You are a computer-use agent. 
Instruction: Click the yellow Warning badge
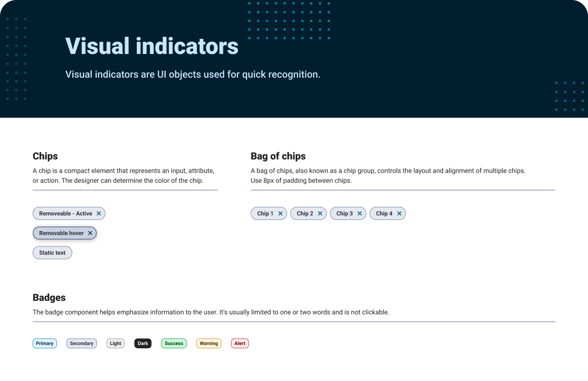pos(209,343)
